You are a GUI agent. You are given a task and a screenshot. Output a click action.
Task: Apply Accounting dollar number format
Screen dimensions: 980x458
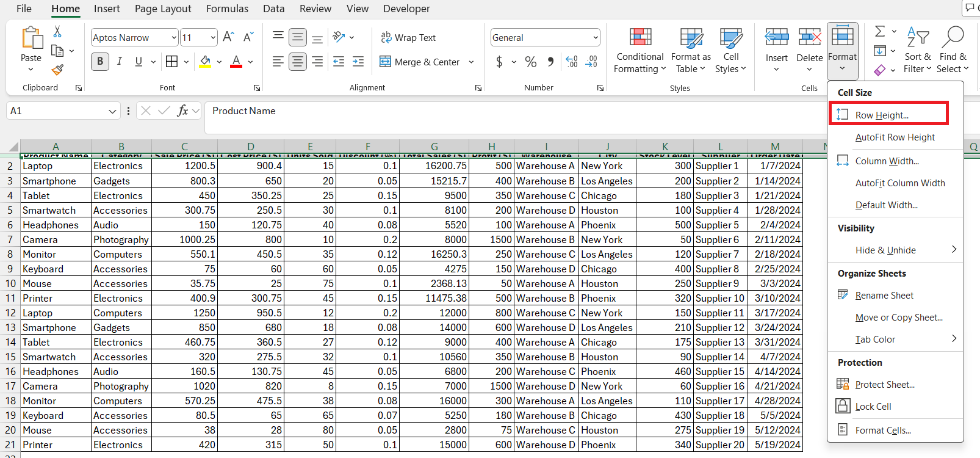click(x=500, y=62)
